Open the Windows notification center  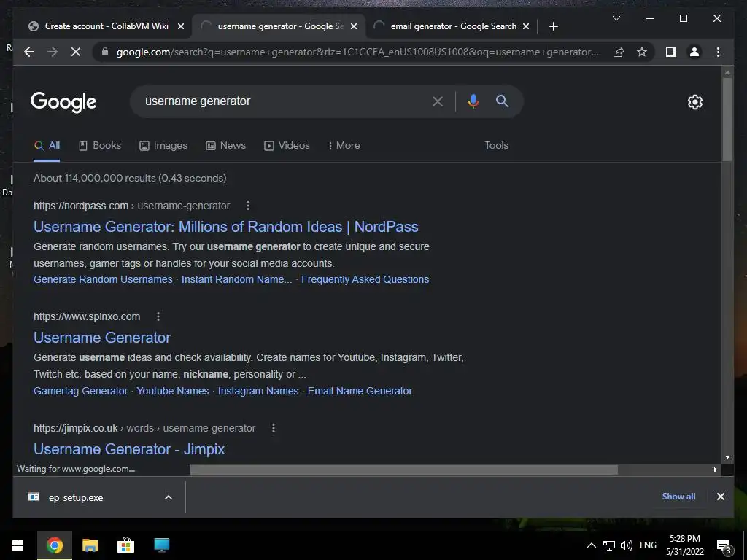[723, 545]
